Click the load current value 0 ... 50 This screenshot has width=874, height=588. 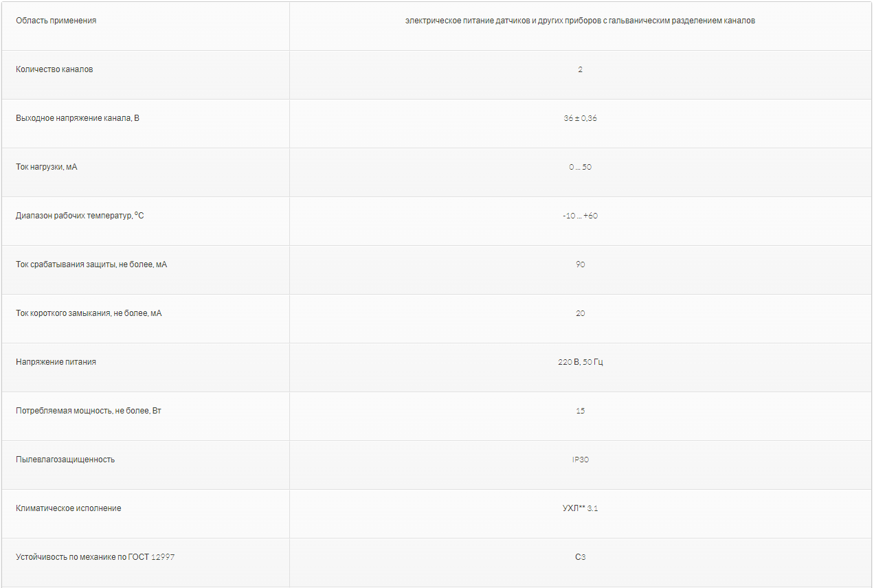pyautogui.click(x=580, y=167)
